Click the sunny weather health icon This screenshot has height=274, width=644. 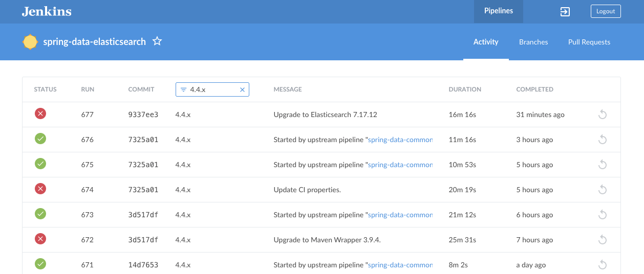coord(30,42)
